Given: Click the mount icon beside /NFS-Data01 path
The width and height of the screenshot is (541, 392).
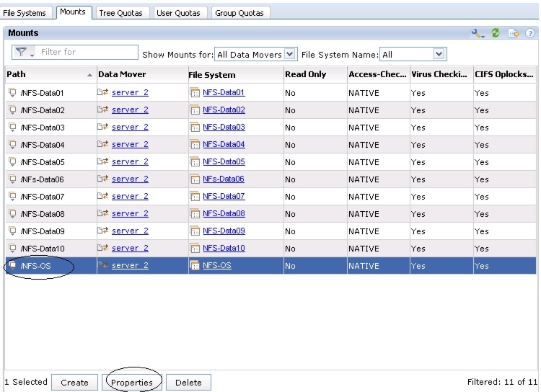Looking at the screenshot, I should point(12,92).
